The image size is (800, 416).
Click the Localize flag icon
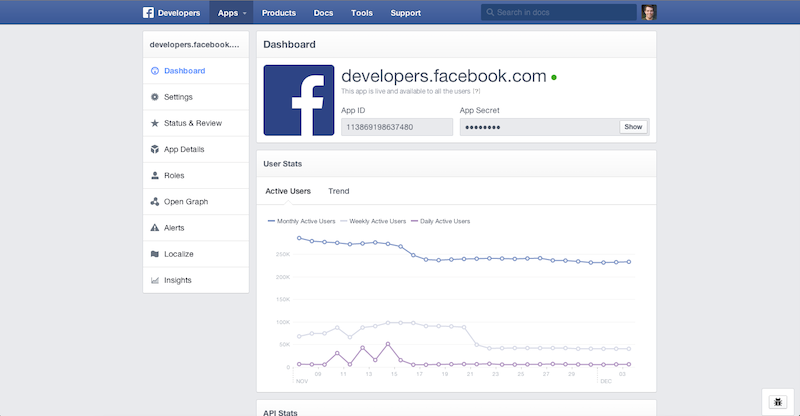[x=155, y=254]
